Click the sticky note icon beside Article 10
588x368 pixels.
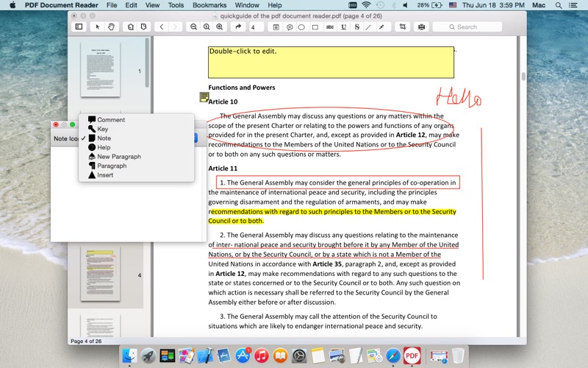pos(204,97)
